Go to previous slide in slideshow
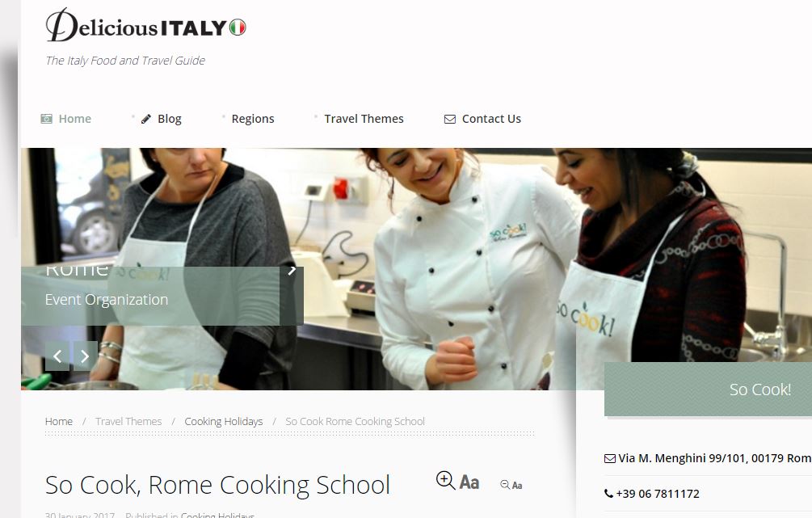The image size is (812, 518). click(57, 356)
